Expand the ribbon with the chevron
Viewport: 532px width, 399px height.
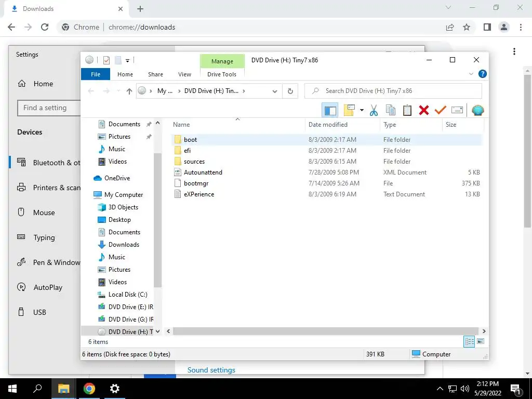point(471,74)
